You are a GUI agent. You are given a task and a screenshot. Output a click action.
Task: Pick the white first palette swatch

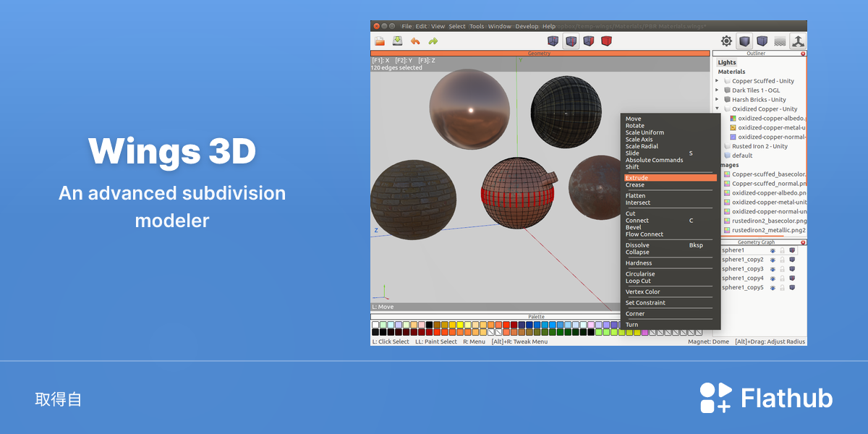pos(375,325)
